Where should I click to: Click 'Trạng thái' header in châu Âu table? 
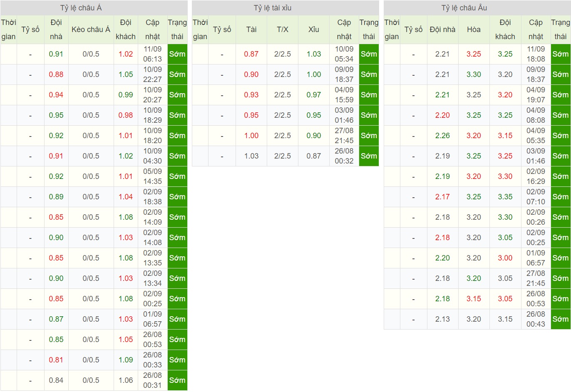[561, 30]
